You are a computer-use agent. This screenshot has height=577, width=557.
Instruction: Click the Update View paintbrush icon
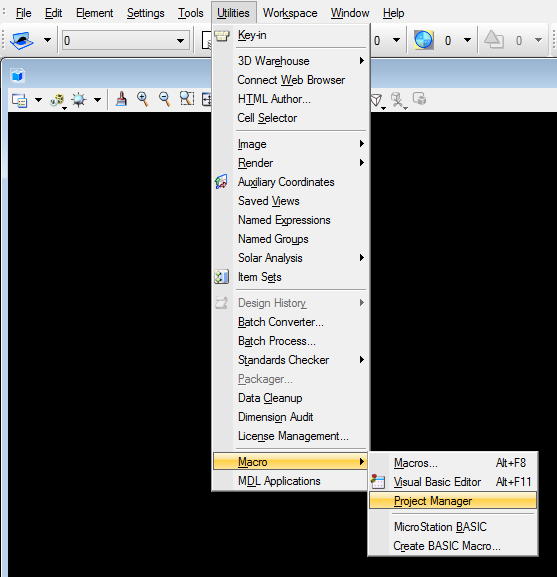tap(121, 99)
